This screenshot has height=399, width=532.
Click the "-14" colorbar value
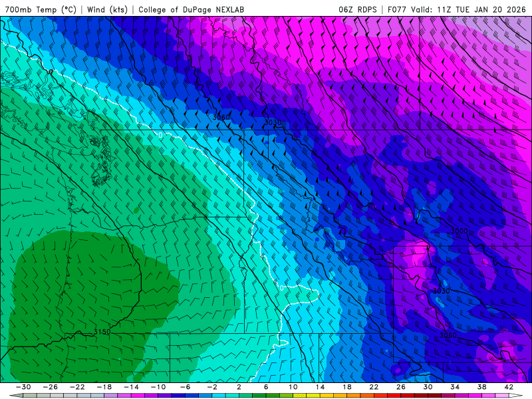point(131,387)
